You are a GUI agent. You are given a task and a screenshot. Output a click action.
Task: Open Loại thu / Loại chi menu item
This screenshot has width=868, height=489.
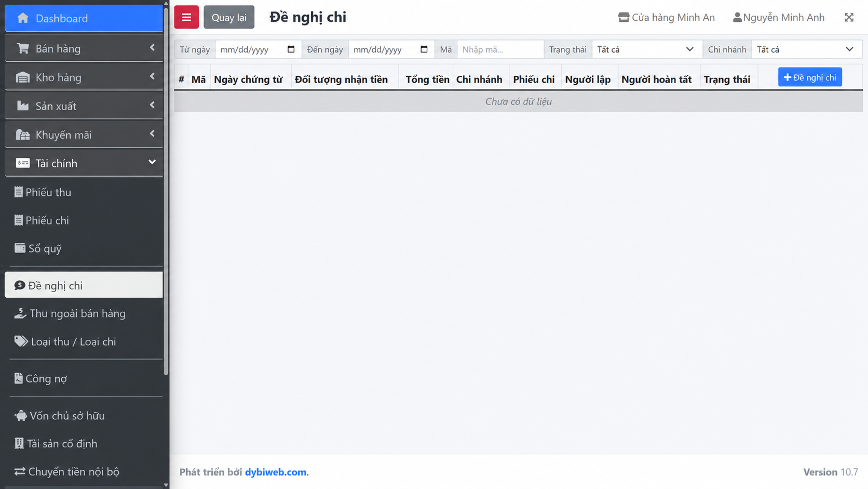[x=84, y=341]
